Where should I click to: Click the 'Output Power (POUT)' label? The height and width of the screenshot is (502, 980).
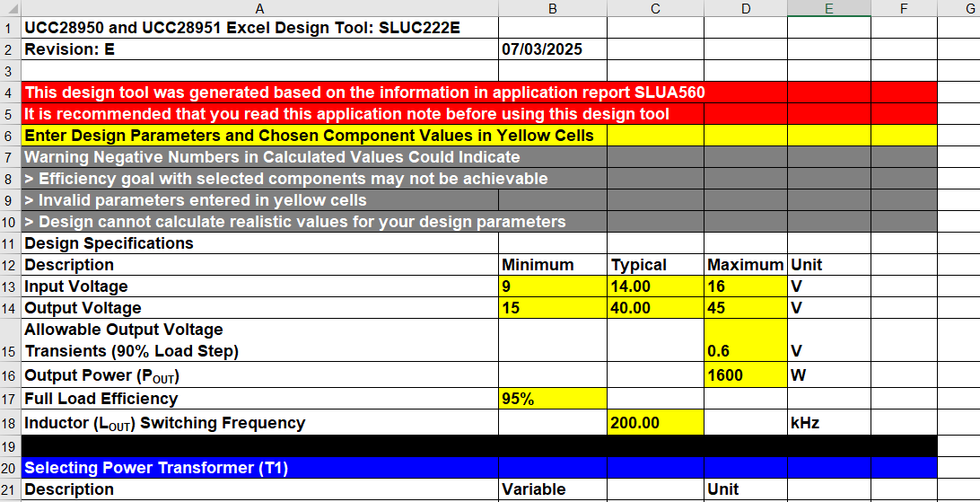259,375
